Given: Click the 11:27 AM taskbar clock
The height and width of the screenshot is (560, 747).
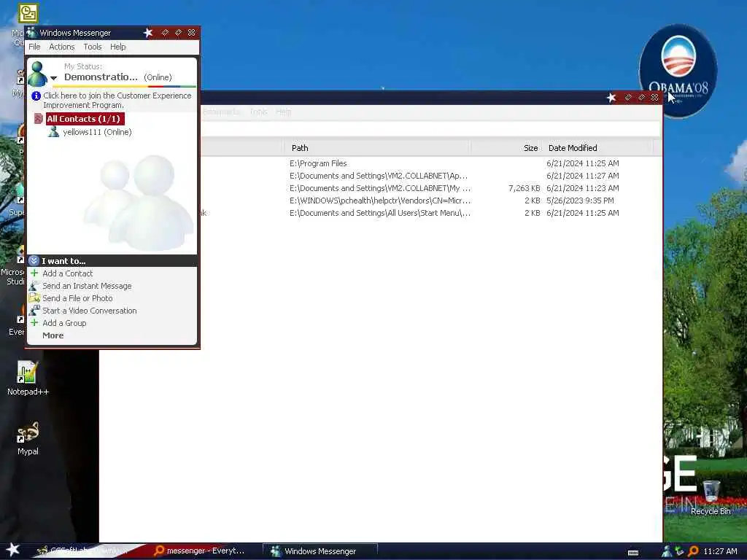Looking at the screenshot, I should [720, 551].
